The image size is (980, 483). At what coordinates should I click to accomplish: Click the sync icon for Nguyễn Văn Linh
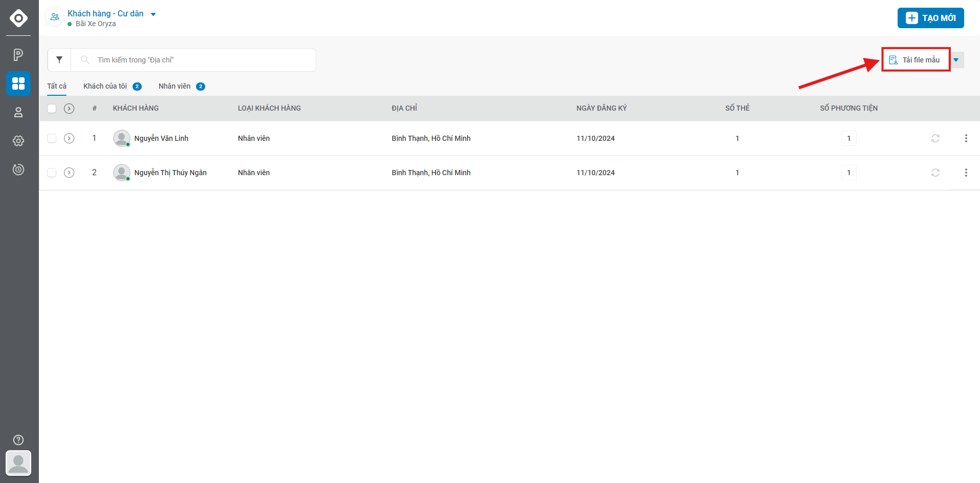[x=935, y=138]
